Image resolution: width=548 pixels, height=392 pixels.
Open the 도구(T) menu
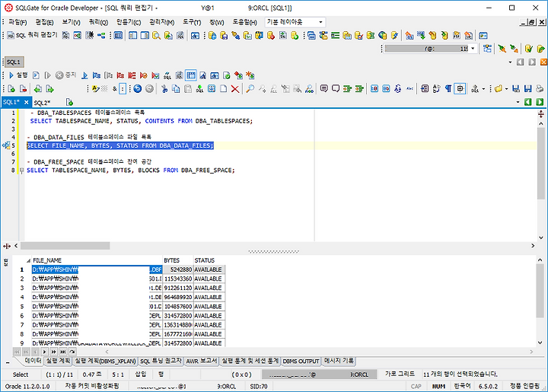click(192, 22)
